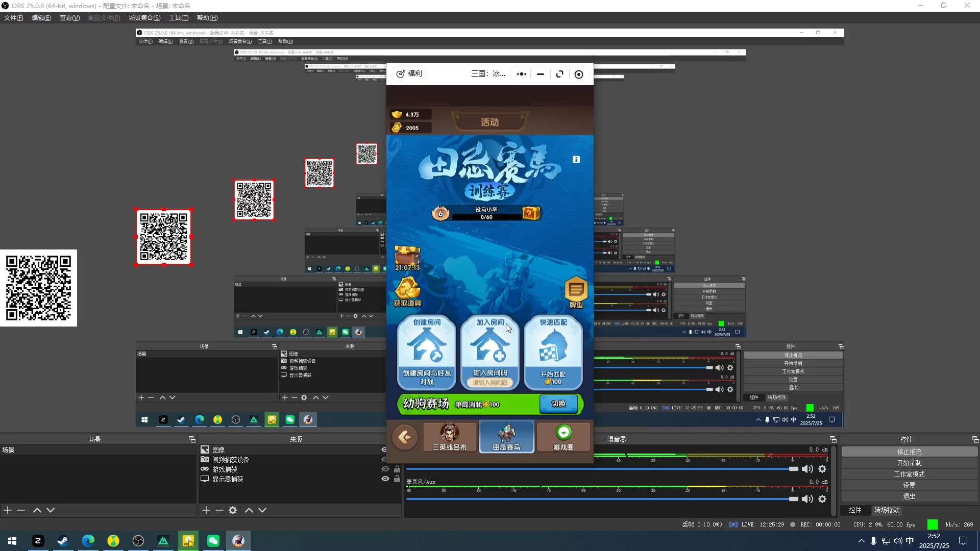Click the game window's minus icon
This screenshot has width=980, height=551.
[x=541, y=74]
